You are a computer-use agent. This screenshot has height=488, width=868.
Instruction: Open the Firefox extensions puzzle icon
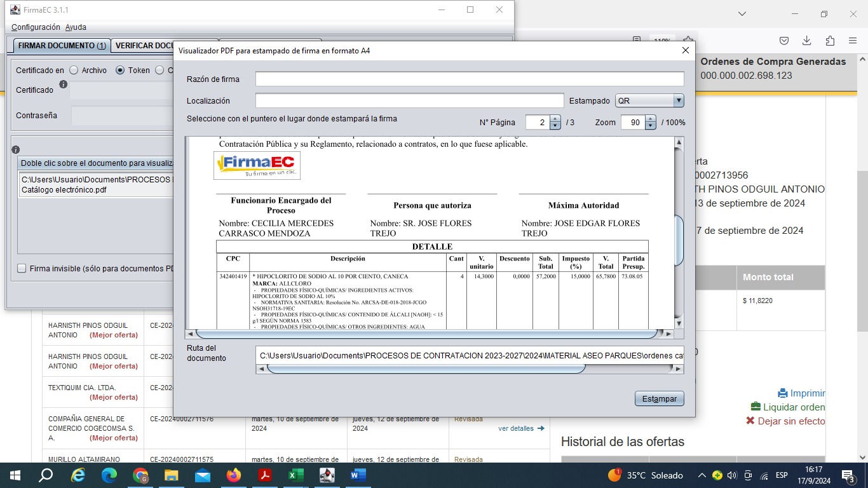pos(830,41)
